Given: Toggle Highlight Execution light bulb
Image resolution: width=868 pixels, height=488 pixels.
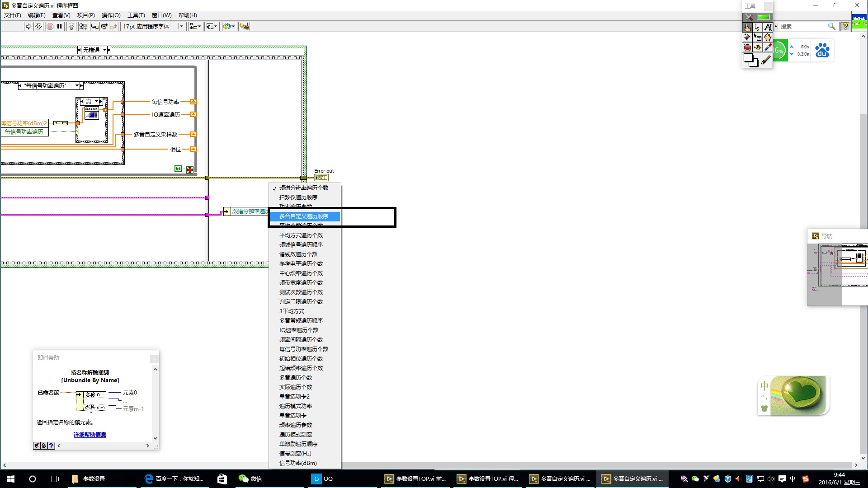Looking at the screenshot, I should click(x=71, y=27).
